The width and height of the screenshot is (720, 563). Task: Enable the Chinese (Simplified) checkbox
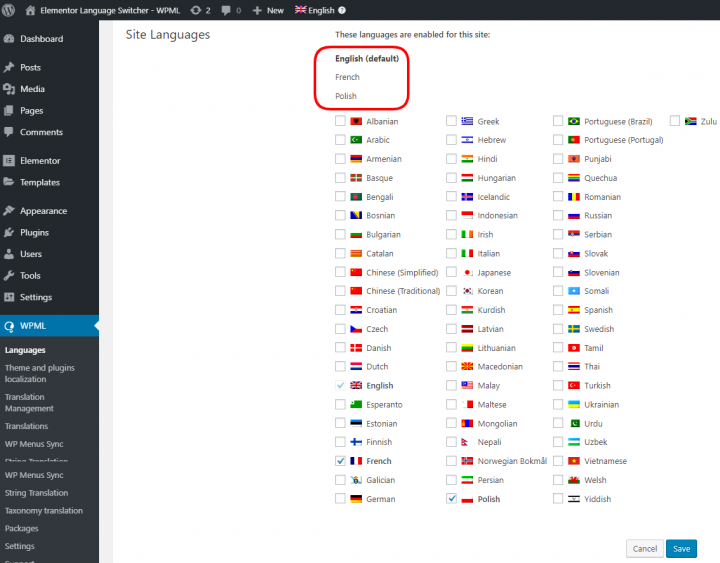[340, 272]
